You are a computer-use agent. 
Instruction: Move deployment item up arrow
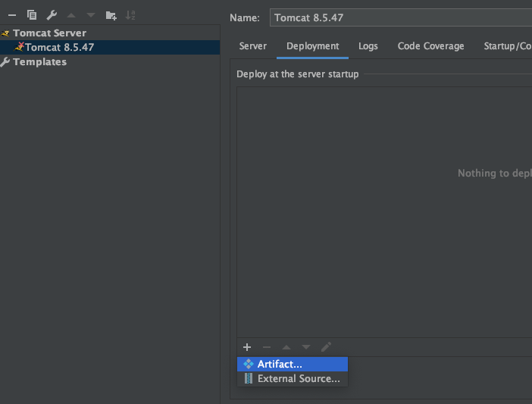[x=286, y=347]
